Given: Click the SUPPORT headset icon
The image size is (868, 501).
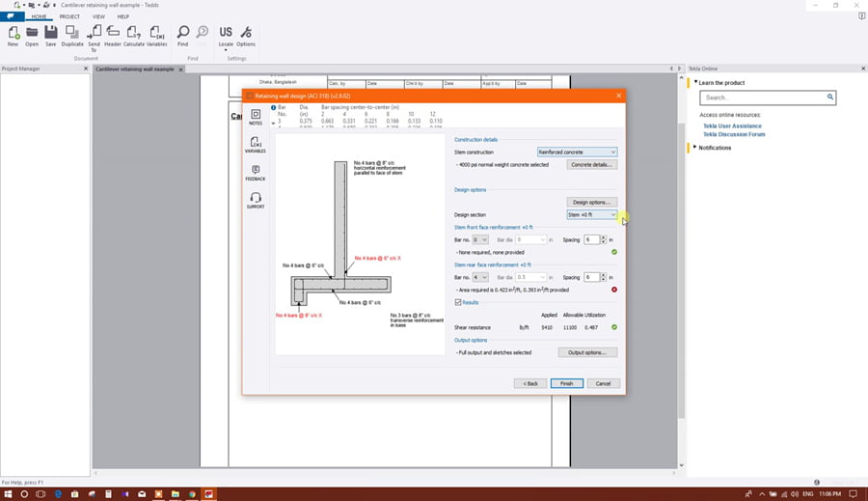Looking at the screenshot, I should click(256, 200).
